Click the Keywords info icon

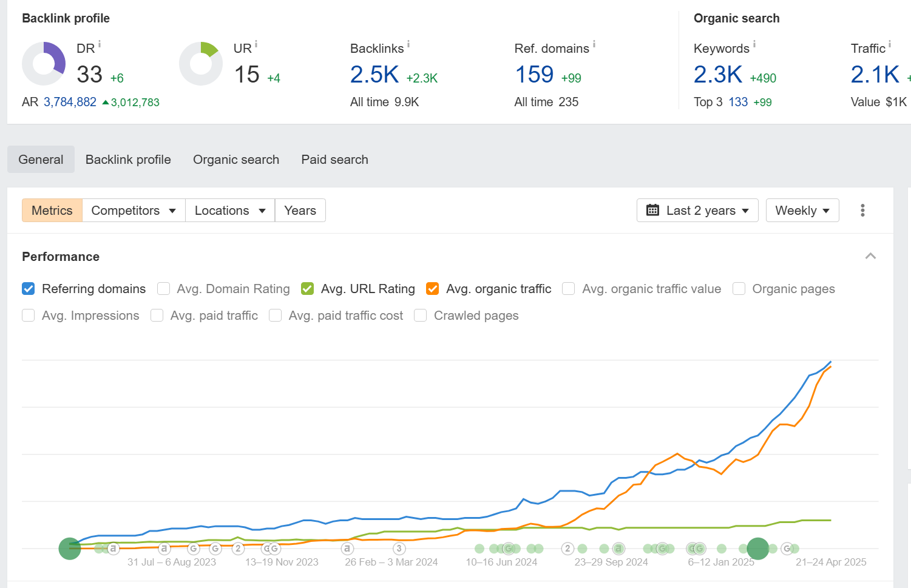click(754, 44)
